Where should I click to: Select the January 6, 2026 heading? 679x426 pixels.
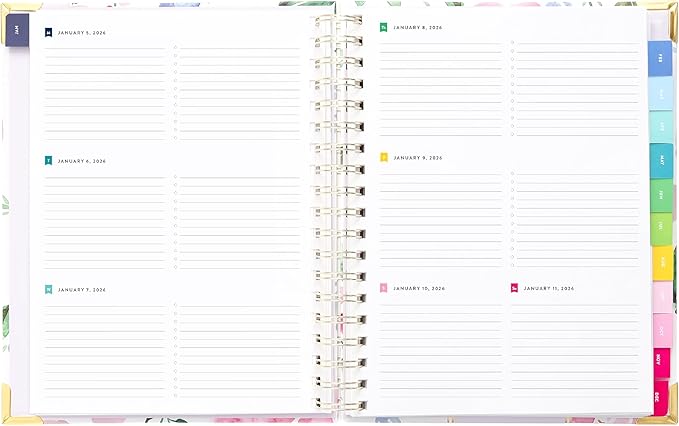click(x=82, y=161)
